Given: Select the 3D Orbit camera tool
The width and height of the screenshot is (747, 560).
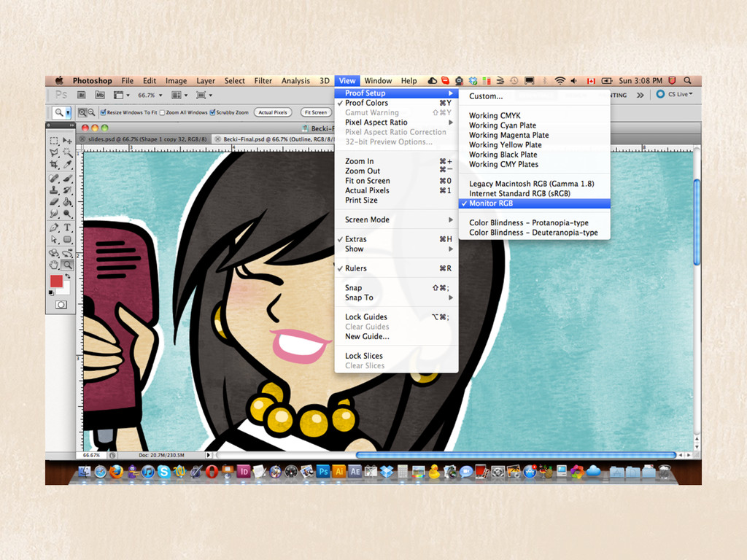Looking at the screenshot, I should 67,253.
